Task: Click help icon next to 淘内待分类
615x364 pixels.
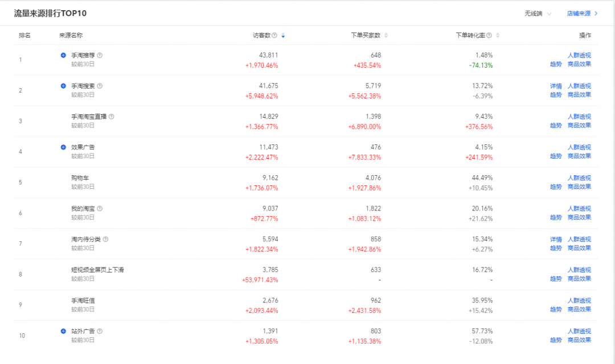Action: click(x=105, y=239)
